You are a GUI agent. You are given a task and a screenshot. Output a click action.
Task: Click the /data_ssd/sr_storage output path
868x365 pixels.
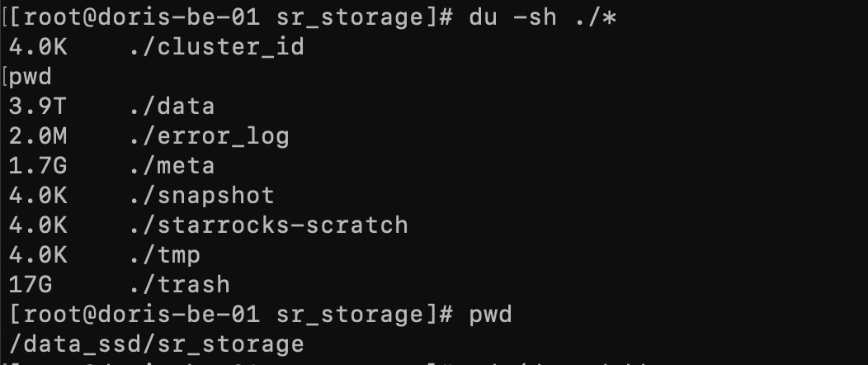[157, 344]
